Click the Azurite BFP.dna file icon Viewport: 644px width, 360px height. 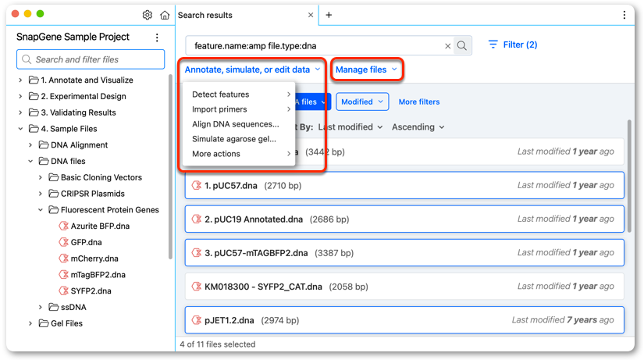coord(64,226)
